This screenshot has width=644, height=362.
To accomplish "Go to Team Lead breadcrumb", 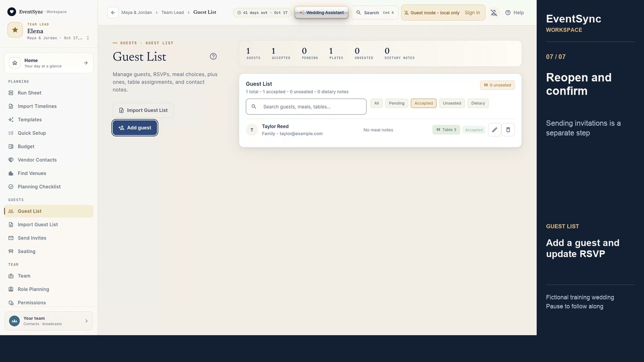I will (x=173, y=13).
